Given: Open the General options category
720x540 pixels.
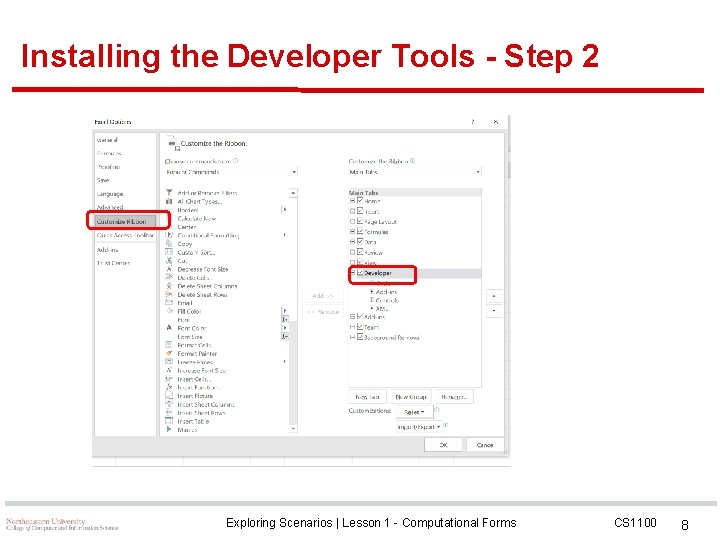Looking at the screenshot, I should (107, 140).
